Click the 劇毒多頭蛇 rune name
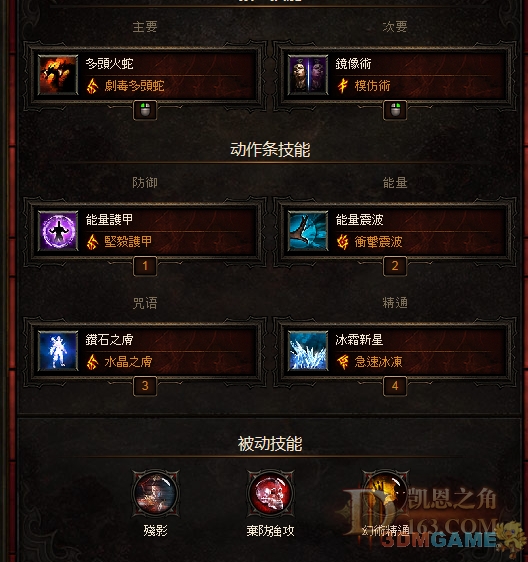The width and height of the screenshot is (528, 562). coord(134,86)
